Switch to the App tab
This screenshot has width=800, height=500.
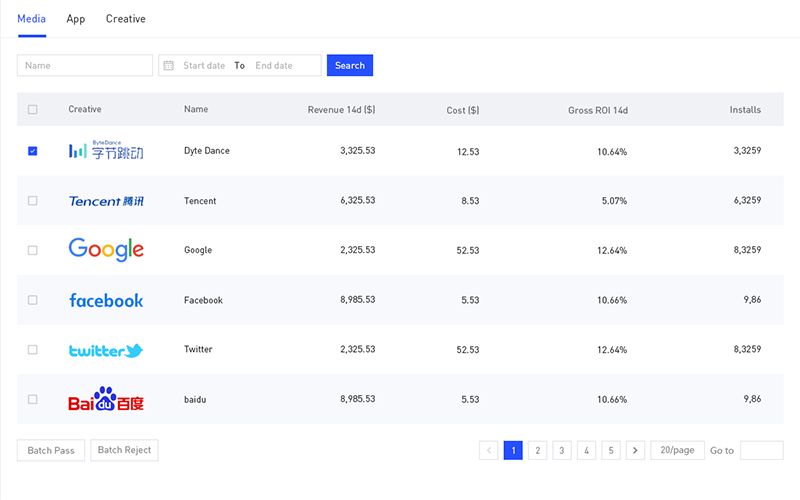coord(76,19)
